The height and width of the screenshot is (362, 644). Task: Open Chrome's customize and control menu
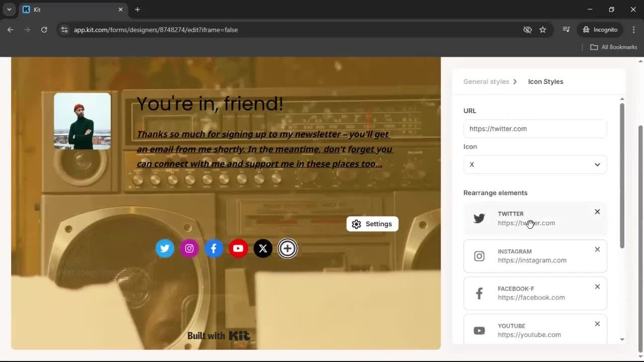pos(634,30)
